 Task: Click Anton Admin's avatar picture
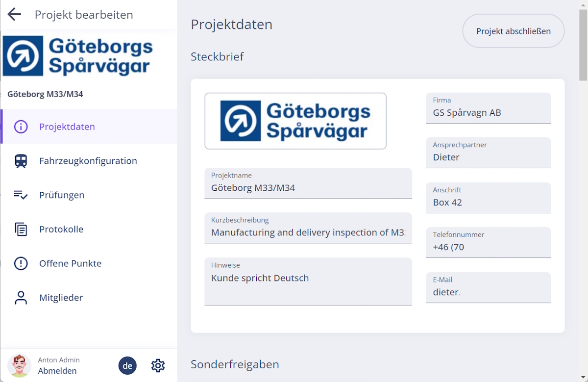tap(19, 365)
